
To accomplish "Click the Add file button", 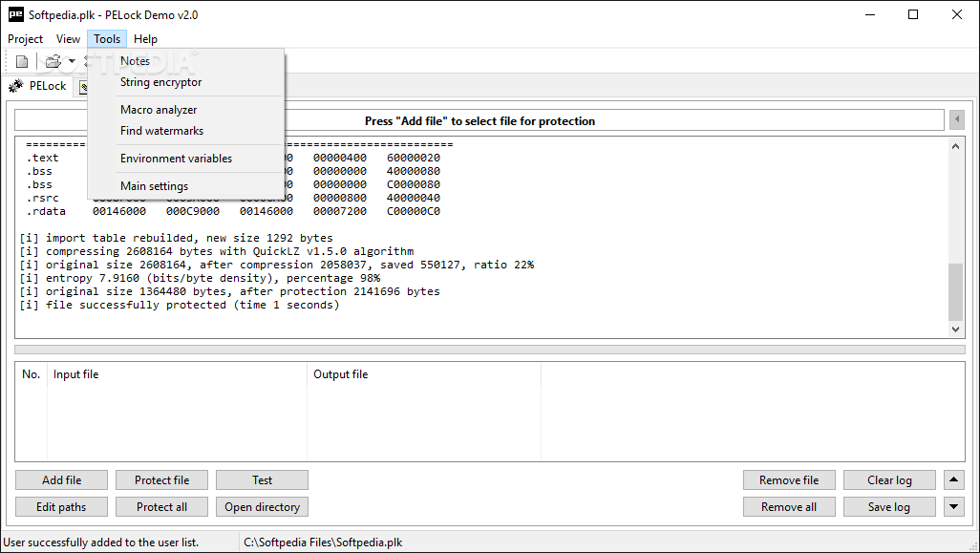I will pyautogui.click(x=61, y=479).
